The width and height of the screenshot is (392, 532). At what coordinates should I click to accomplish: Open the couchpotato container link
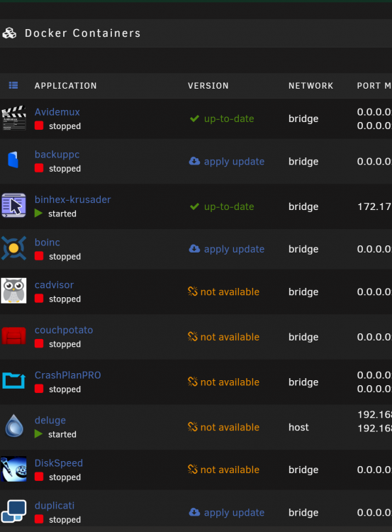[64, 330]
